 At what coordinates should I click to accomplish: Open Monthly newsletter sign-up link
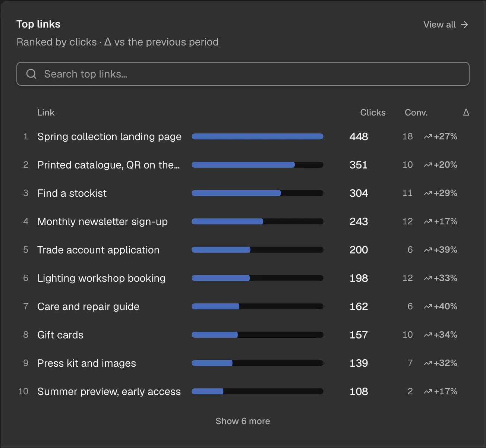click(102, 222)
